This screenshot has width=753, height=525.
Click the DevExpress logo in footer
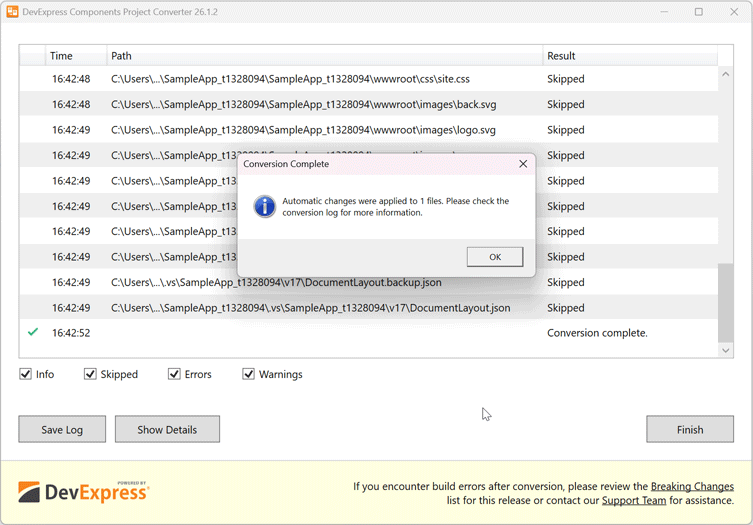tap(84, 492)
